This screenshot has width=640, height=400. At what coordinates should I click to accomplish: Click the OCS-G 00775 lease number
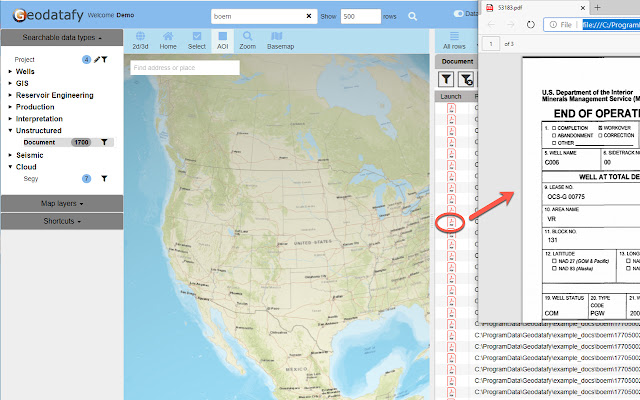[566, 197]
